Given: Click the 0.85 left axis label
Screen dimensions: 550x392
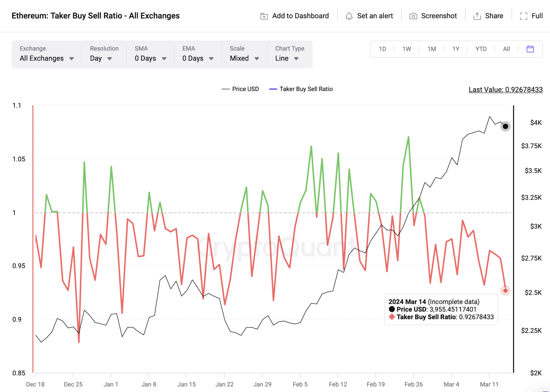Looking at the screenshot, I should pyautogui.click(x=19, y=373).
